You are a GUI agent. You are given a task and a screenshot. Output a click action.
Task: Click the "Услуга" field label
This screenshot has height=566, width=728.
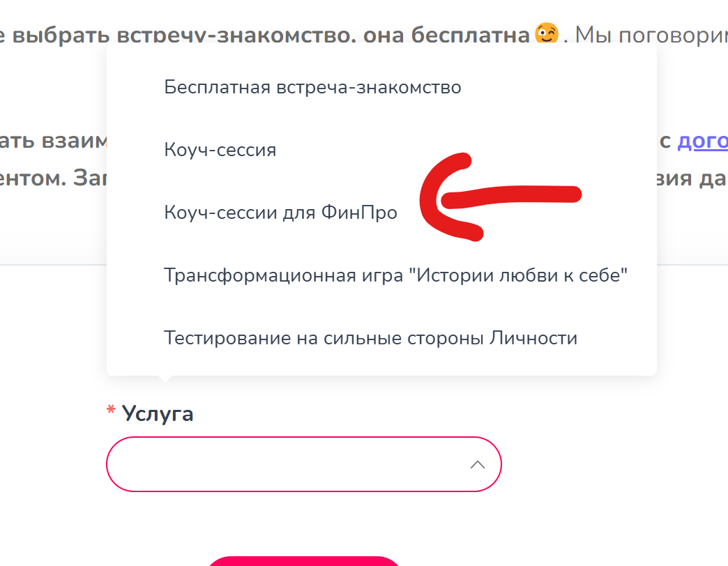pos(158,414)
